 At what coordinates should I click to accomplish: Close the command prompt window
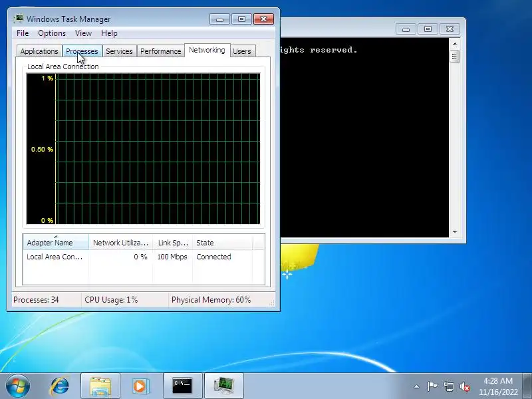tap(450, 29)
